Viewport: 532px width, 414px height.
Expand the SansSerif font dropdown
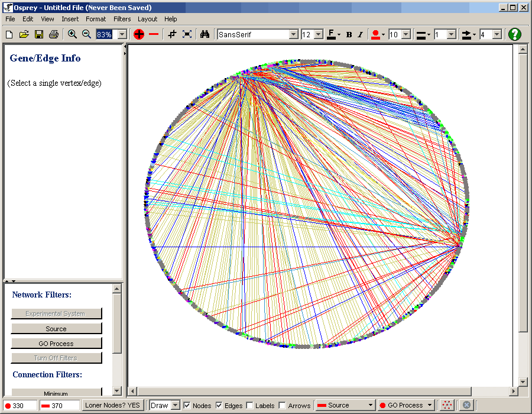pos(293,34)
